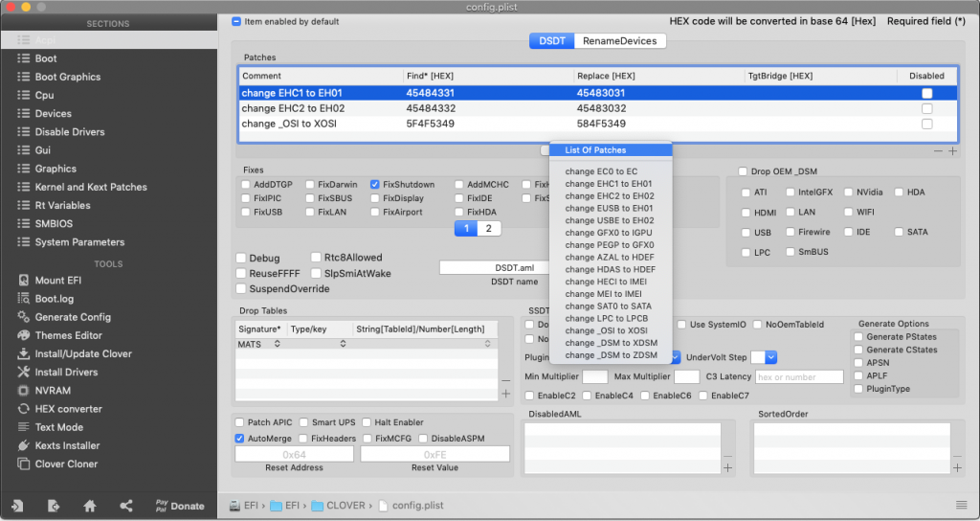Open Mount EFI tool
Screen dimensions: 980x521
pyautogui.click(x=58, y=281)
